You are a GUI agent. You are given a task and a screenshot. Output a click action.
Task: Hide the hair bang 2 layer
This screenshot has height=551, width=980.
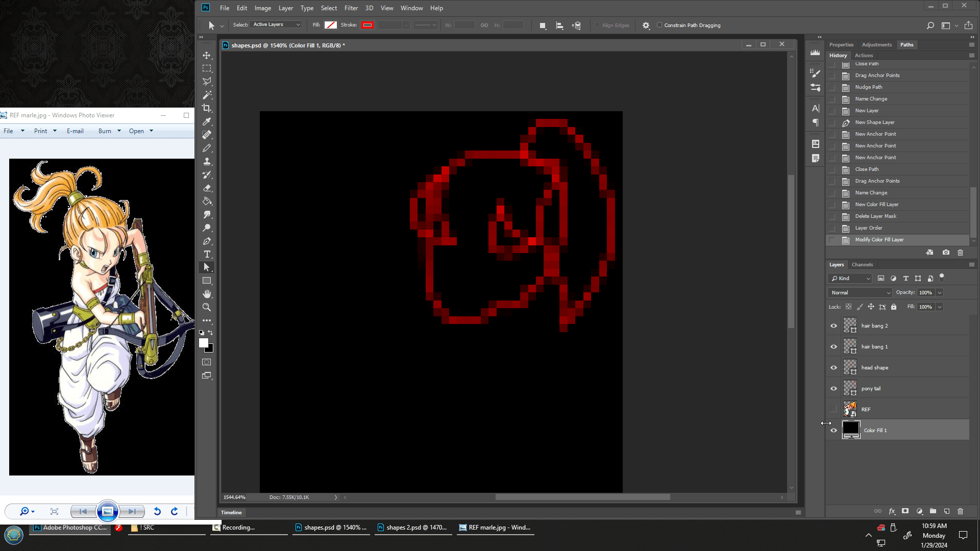834,326
